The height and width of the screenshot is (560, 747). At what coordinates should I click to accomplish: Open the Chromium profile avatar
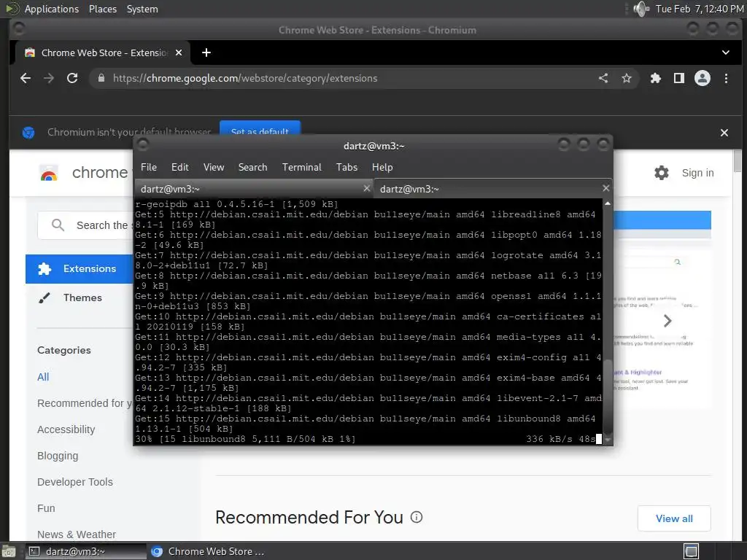click(703, 78)
